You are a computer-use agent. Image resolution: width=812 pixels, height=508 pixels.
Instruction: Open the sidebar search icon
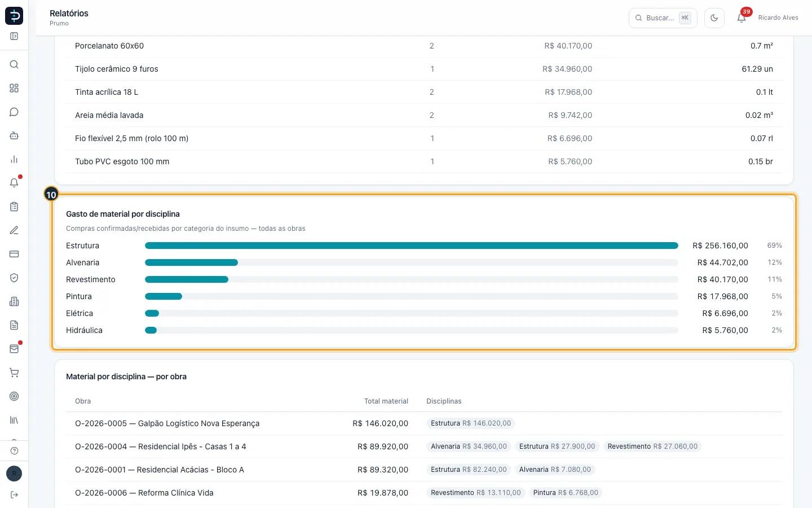point(14,64)
